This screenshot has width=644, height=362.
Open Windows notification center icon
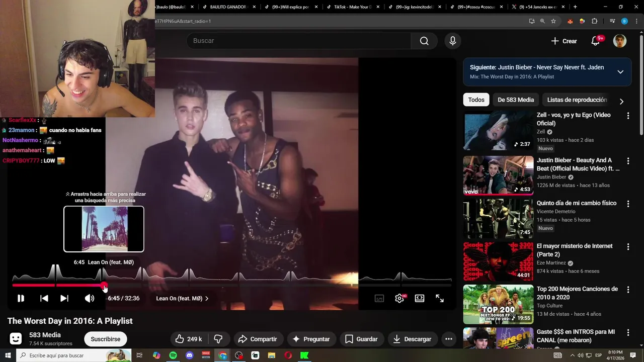coord(634,355)
